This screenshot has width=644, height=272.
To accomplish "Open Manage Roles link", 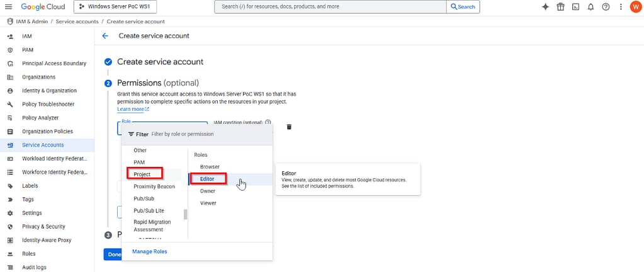I will [149, 251].
